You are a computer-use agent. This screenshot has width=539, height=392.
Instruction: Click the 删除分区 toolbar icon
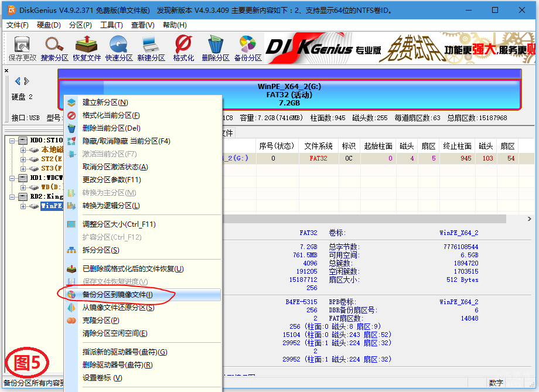[216, 49]
